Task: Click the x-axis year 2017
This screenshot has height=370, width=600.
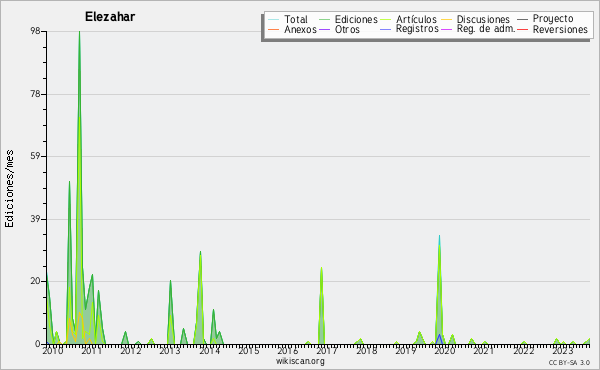Action: pyautogui.click(x=327, y=350)
